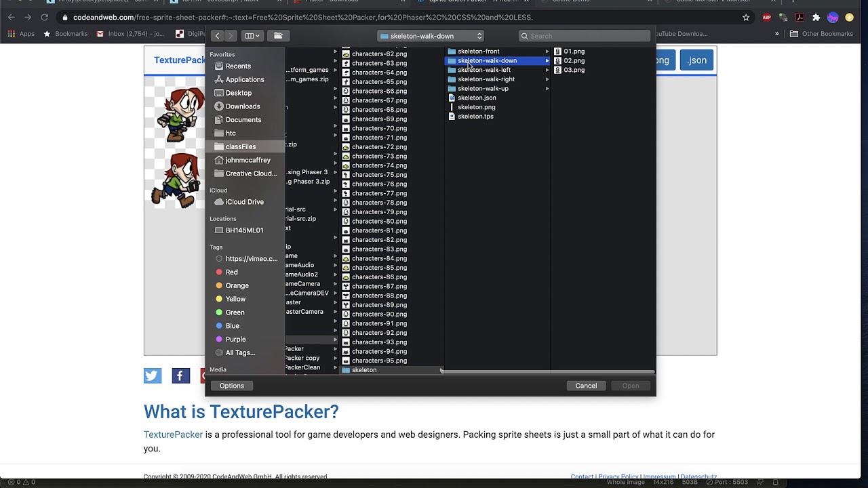868x488 pixels.
Task: Select the Blue tag
Action: click(x=232, y=326)
